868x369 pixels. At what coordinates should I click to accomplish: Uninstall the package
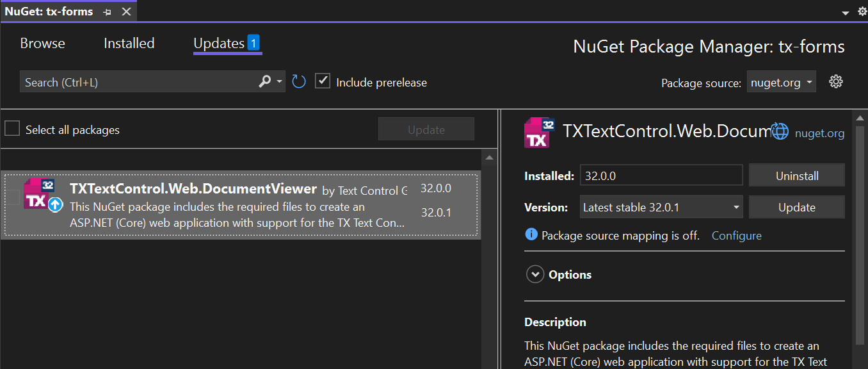[797, 176]
